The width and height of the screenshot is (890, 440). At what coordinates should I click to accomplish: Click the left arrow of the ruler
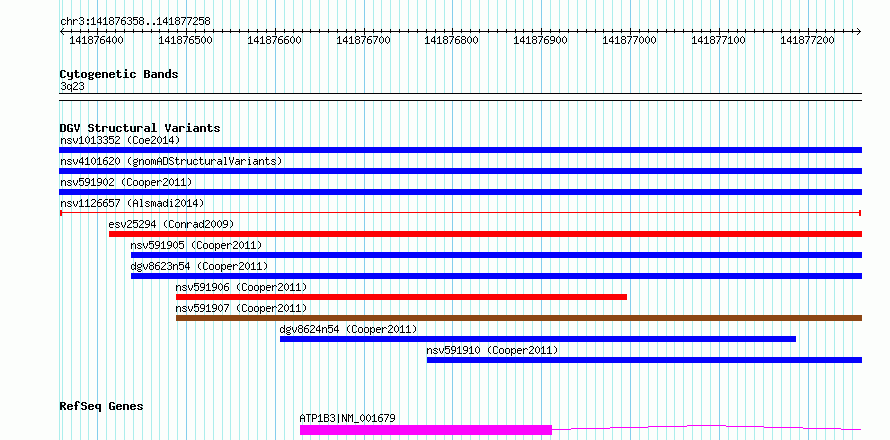click(62, 31)
